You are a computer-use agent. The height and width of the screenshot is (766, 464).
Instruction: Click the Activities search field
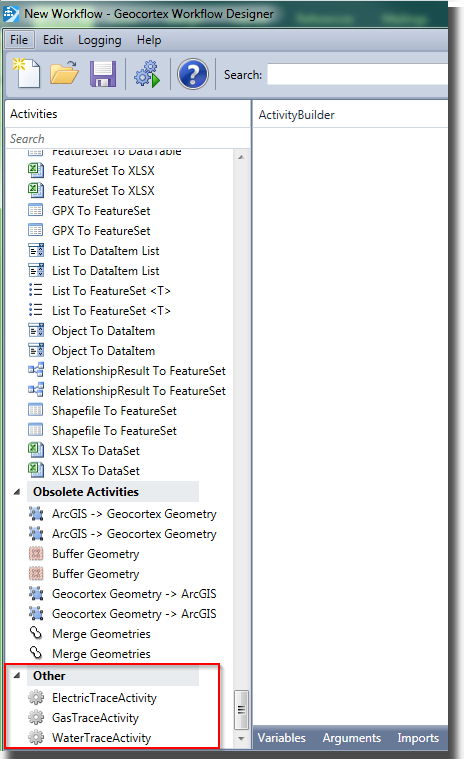[x=127, y=139]
